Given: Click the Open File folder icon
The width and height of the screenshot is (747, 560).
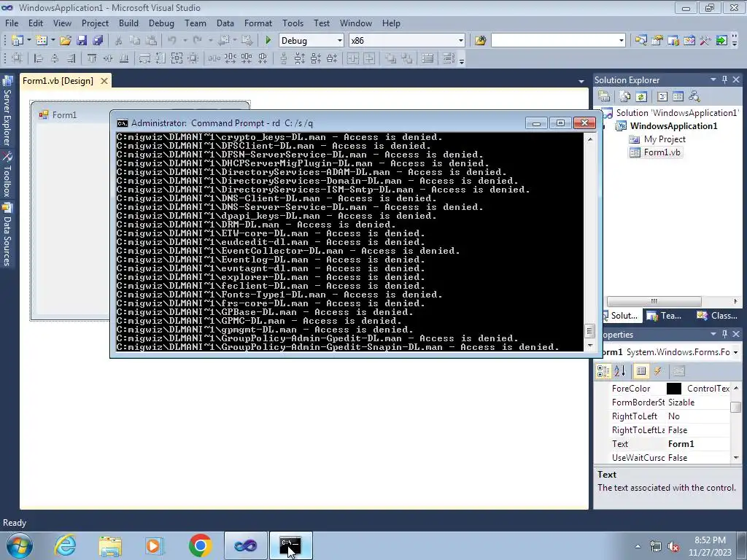Looking at the screenshot, I should pos(66,41).
